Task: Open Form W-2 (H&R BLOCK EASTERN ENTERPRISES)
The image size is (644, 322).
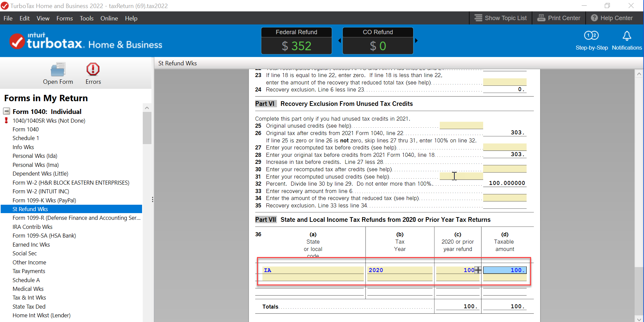Action: click(x=71, y=183)
